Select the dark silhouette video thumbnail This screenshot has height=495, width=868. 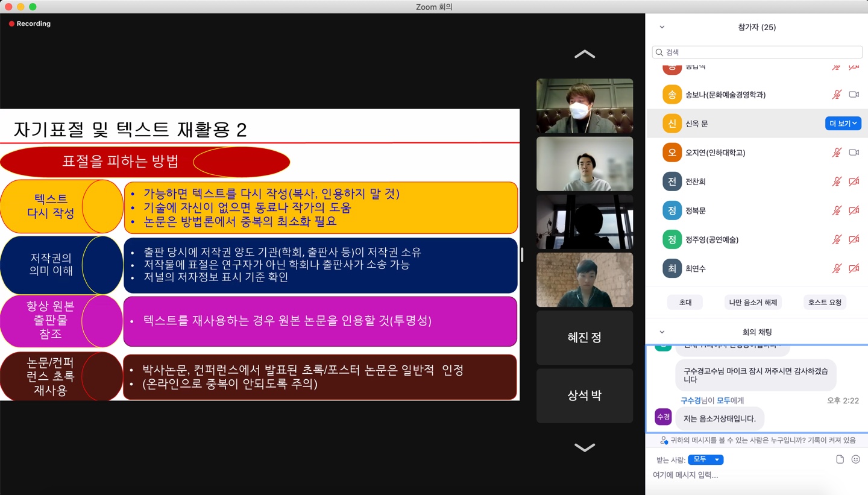coord(585,221)
